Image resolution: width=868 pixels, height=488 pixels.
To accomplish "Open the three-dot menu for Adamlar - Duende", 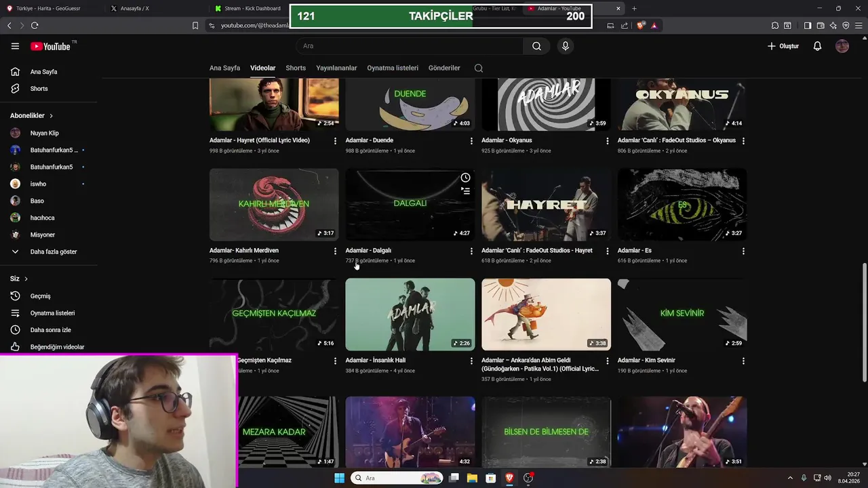I will 471,141.
